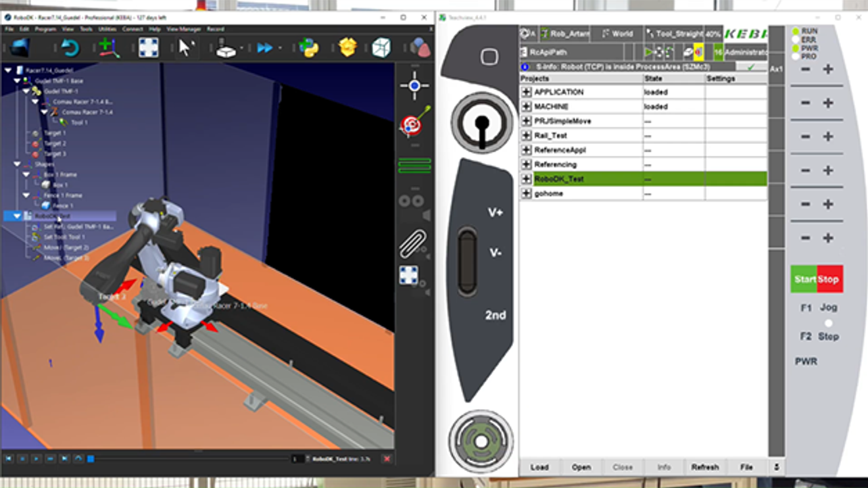Image resolution: width=868 pixels, height=488 pixels.
Task: Expand the APPLICATION project row
Action: click(x=526, y=92)
